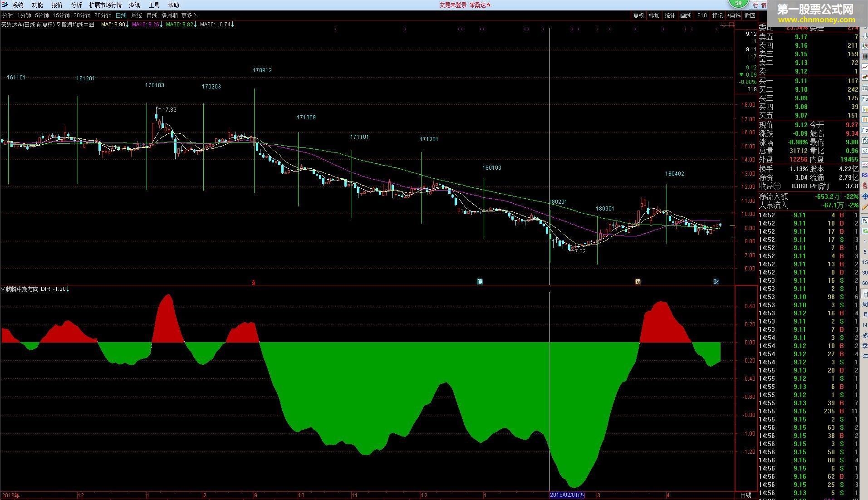Select 季 period in right sidebar
The width and height of the screenshot is (868, 500).
[x=865, y=346]
